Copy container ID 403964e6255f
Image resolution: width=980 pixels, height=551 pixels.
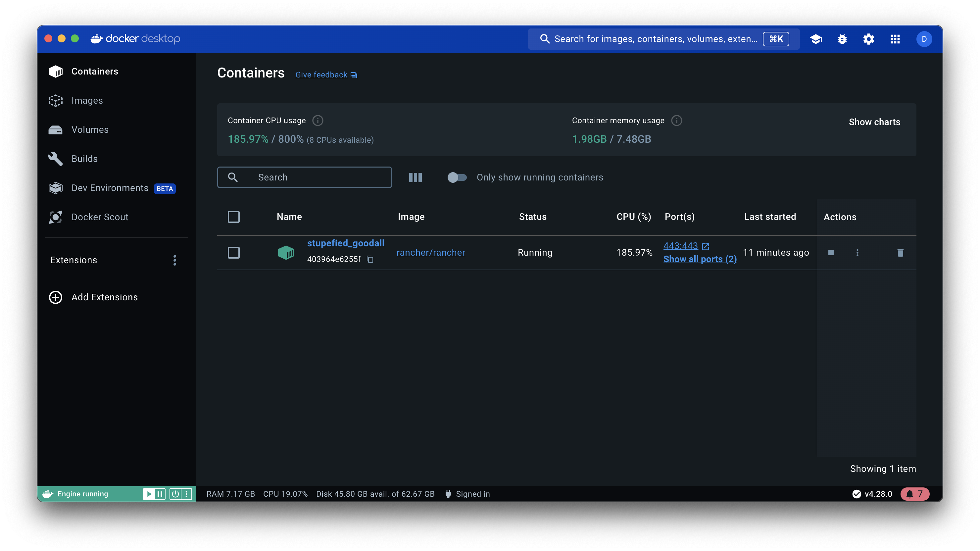pyautogui.click(x=370, y=259)
